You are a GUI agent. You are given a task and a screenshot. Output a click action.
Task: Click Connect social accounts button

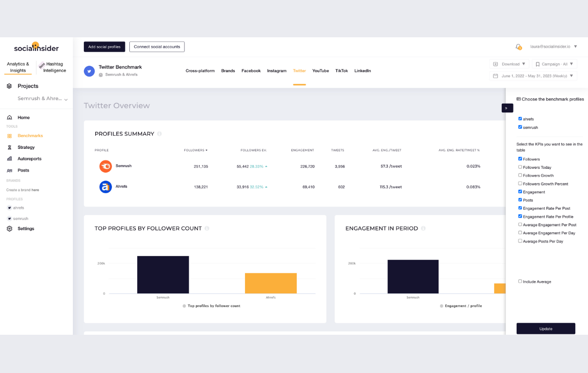[x=157, y=47]
